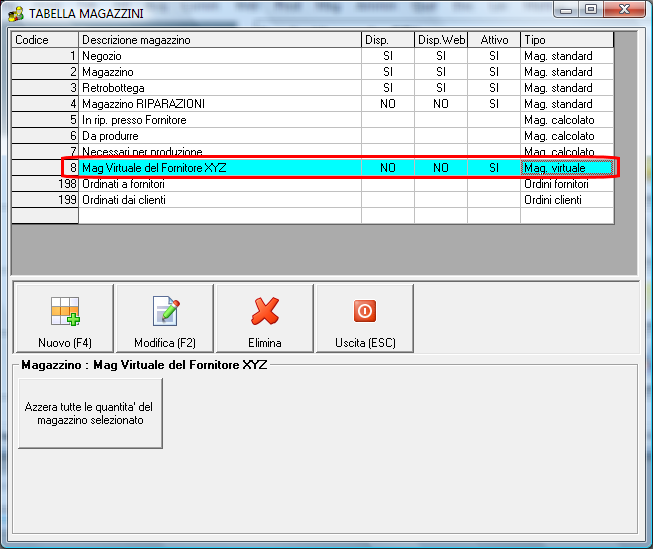Click the row header for code 8

pyautogui.click(x=45, y=168)
